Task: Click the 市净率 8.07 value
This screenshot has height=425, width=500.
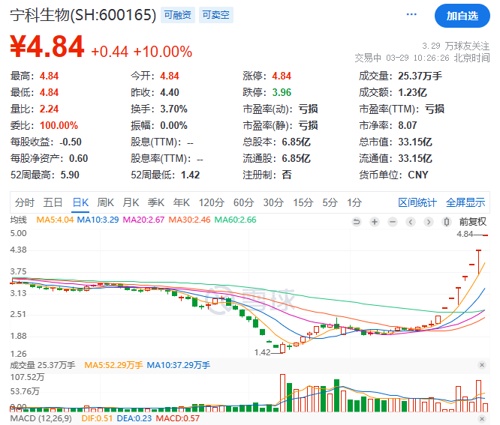Action: tap(407, 125)
